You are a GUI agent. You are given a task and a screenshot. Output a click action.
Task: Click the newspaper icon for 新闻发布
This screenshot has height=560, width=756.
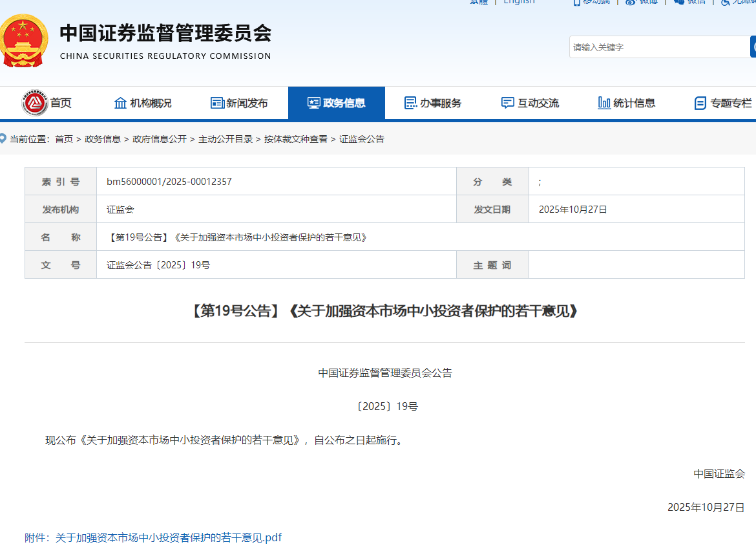(x=217, y=103)
